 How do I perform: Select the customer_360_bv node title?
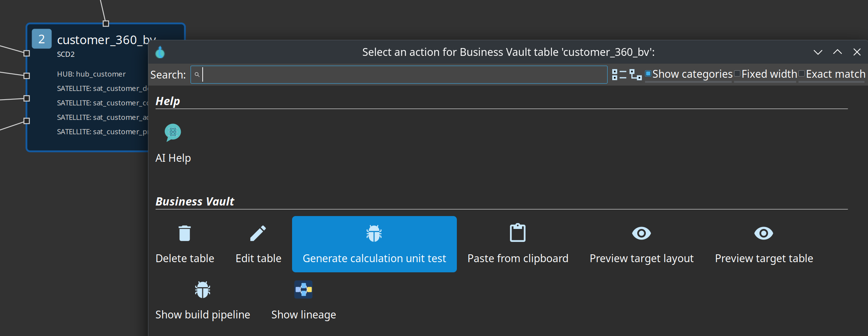tap(107, 40)
